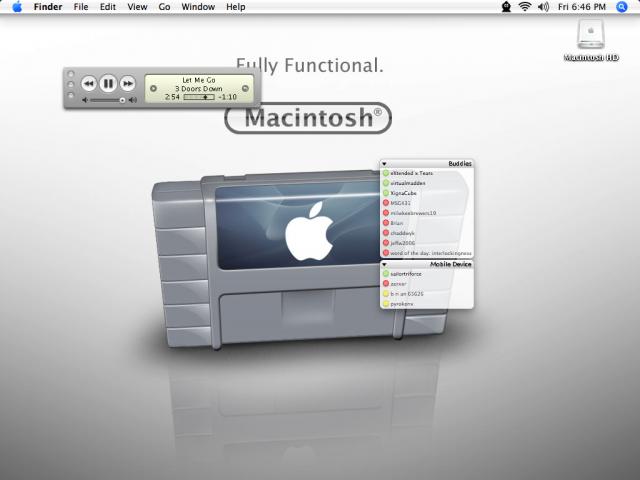Image resolution: width=640 pixels, height=480 pixels.
Task: Select buddy pyrokonx
Action: coord(427,304)
